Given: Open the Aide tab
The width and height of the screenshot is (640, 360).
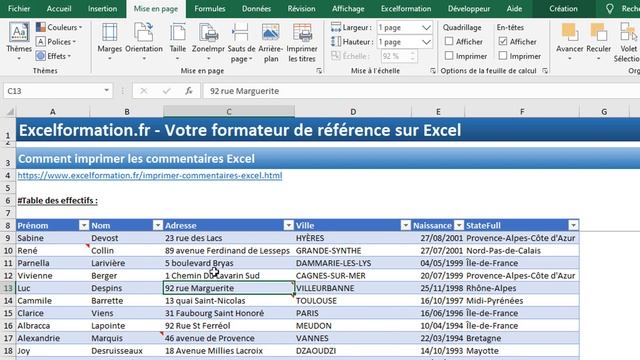Looking at the screenshot, I should 514,9.
